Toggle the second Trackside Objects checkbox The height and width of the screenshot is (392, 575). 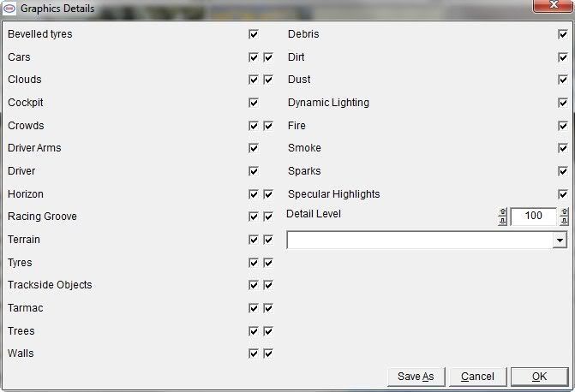click(x=268, y=285)
